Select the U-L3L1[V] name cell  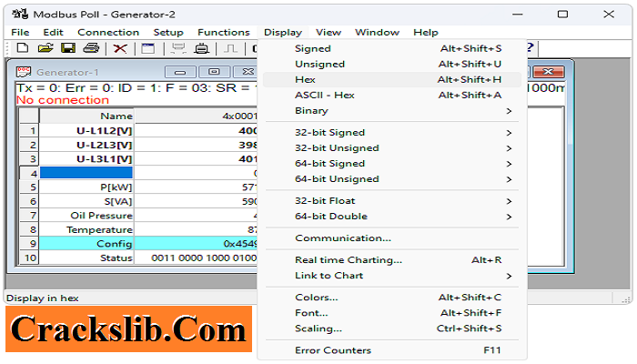tap(86, 159)
